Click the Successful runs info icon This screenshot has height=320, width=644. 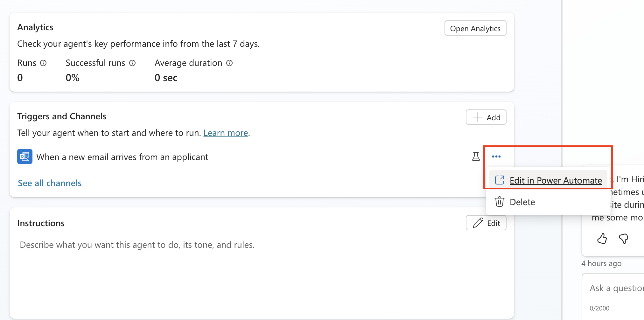pos(132,63)
